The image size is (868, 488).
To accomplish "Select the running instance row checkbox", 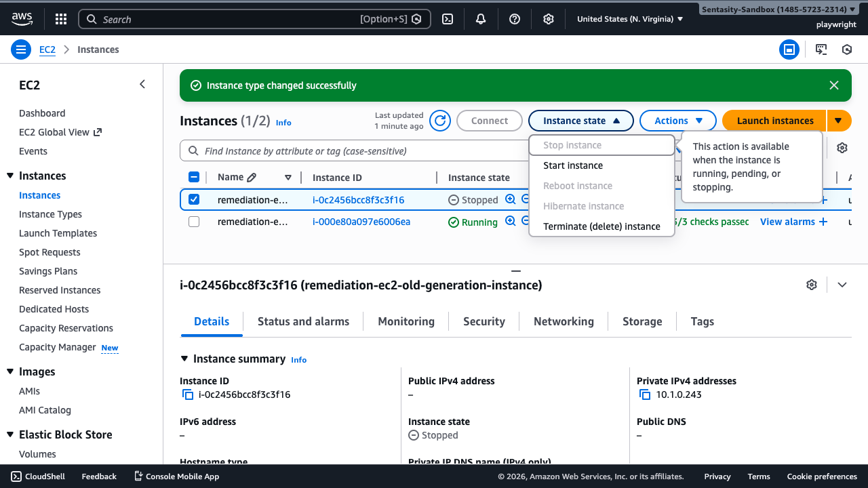I will [194, 222].
